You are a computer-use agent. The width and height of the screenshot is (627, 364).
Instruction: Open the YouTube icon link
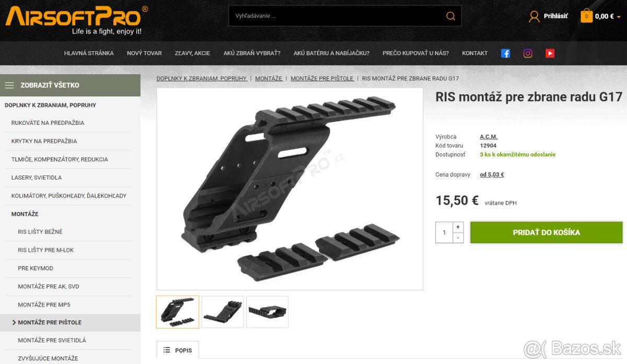pyautogui.click(x=550, y=53)
